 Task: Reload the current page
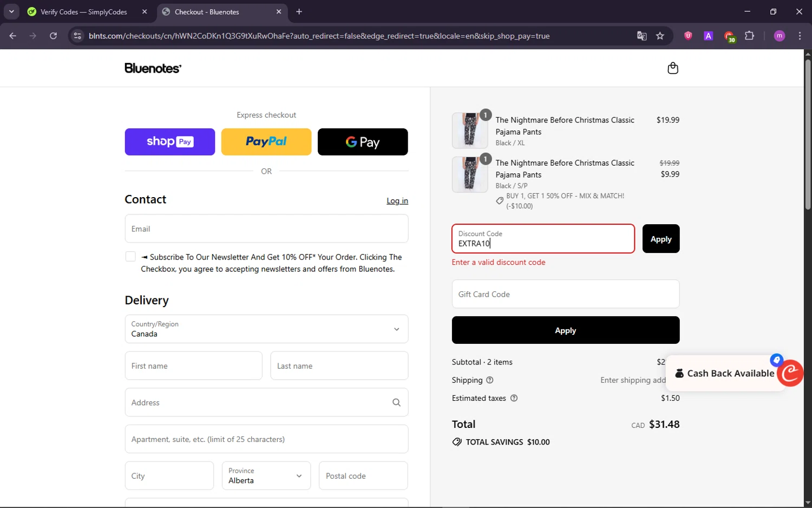pyautogui.click(x=53, y=36)
